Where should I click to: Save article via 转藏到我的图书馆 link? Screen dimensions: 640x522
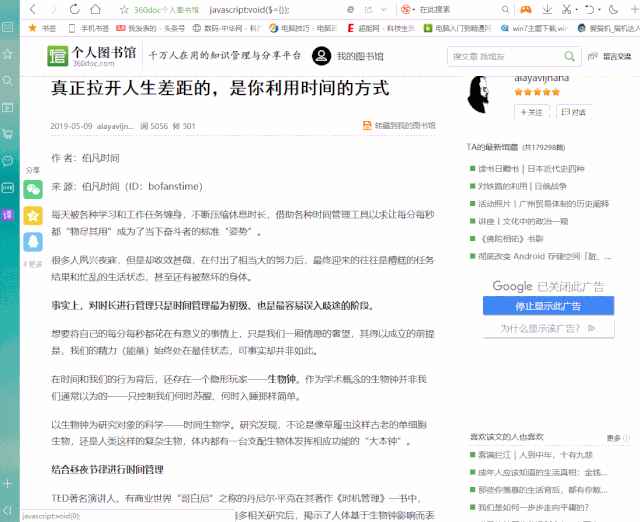tap(399, 125)
